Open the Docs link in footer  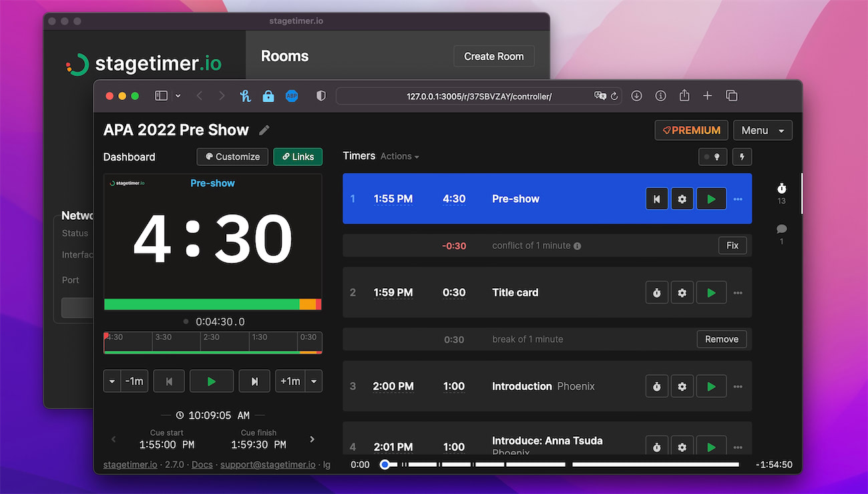click(x=202, y=465)
